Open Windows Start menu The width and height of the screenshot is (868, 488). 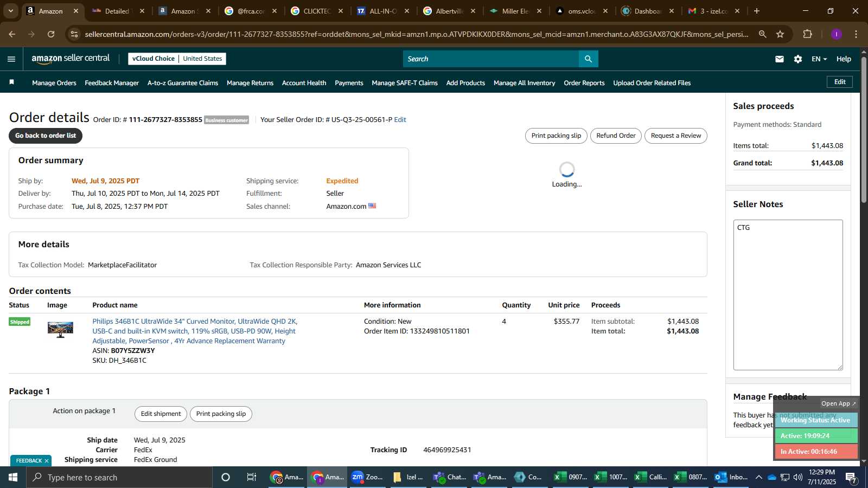pyautogui.click(x=13, y=477)
